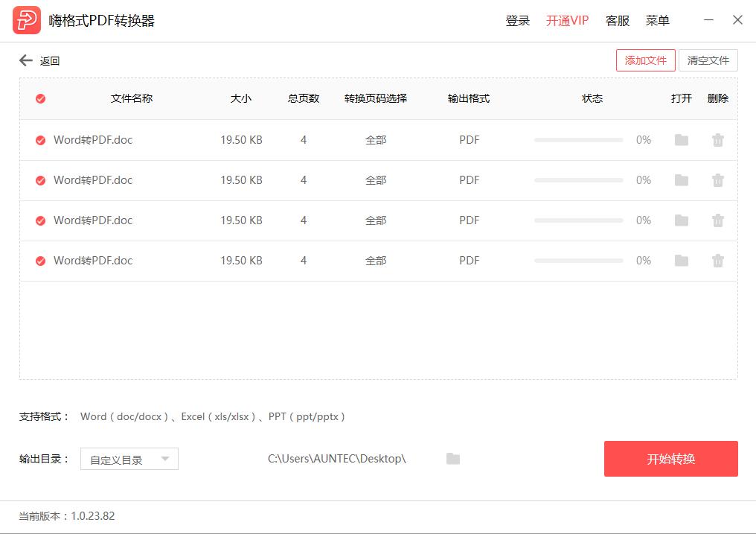Click the back arrow next to 返回
The width and height of the screenshot is (756, 534).
(x=26, y=60)
